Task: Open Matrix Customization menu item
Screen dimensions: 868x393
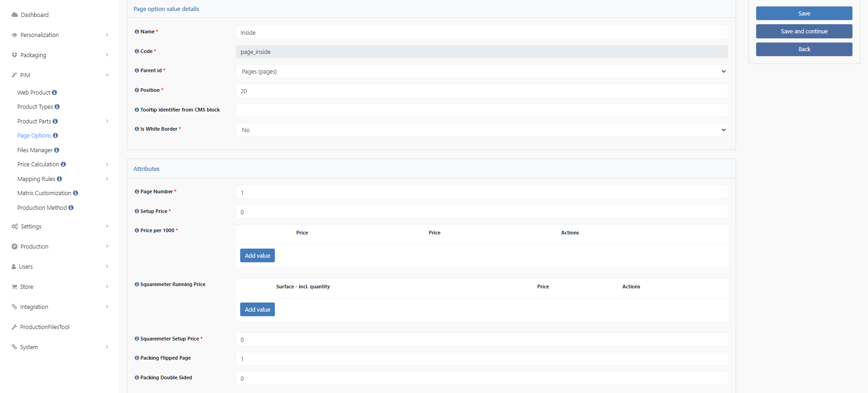Action: click(44, 193)
